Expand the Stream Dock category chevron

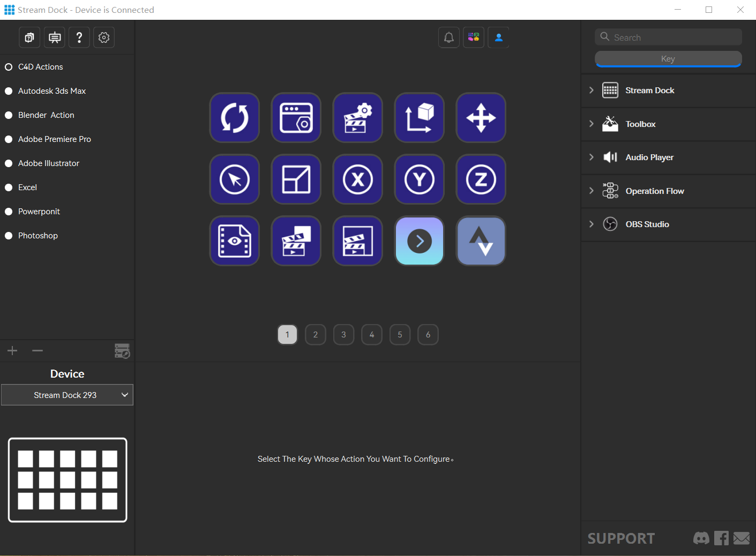[x=592, y=90]
